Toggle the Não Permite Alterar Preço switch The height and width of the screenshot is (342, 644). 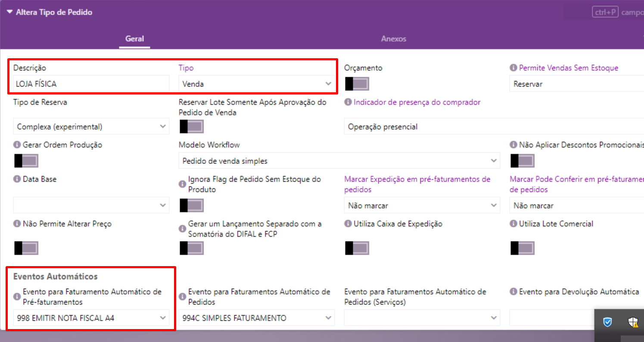tap(26, 248)
